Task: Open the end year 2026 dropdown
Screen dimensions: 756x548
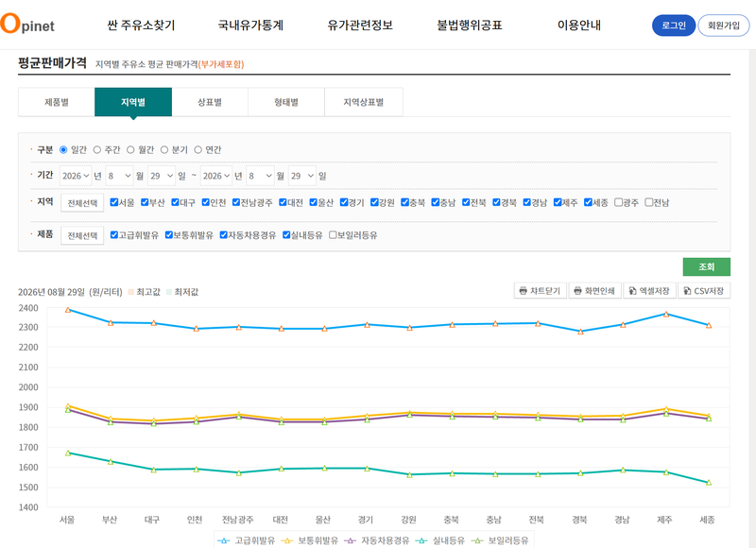Action: click(216, 176)
